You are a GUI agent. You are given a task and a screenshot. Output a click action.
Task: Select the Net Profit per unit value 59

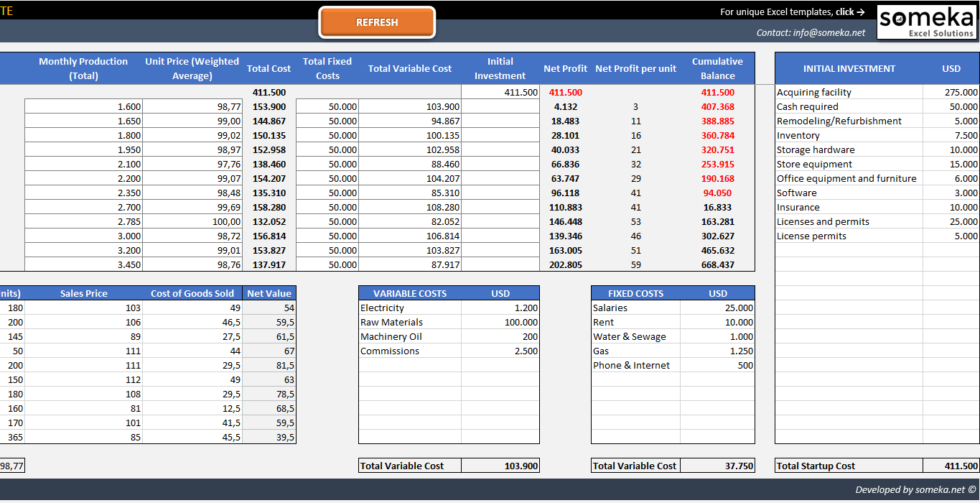coord(635,264)
